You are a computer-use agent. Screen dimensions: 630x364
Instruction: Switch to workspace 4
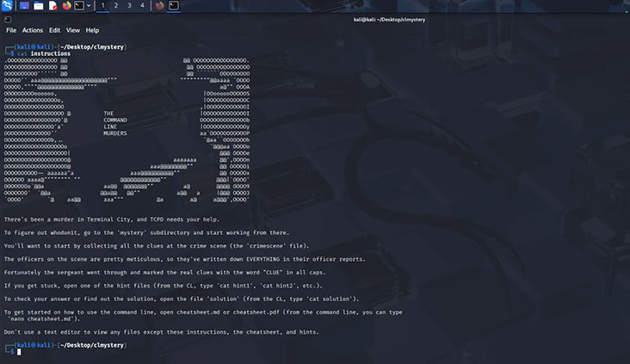coord(142,6)
